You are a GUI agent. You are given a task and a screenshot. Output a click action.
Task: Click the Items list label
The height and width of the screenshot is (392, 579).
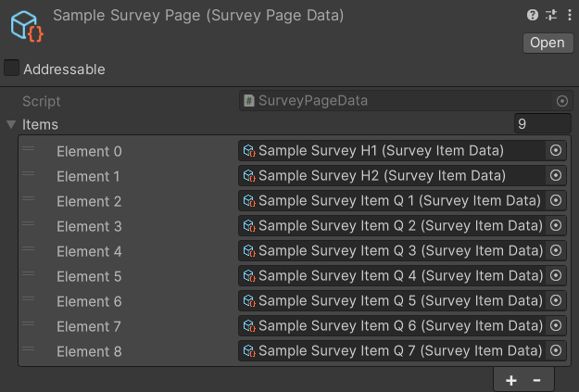coord(40,125)
